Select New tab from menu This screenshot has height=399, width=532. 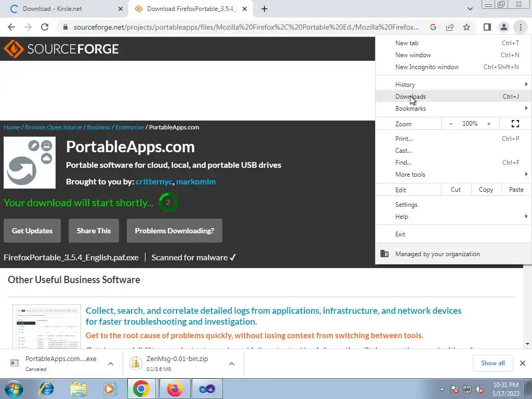point(454,43)
